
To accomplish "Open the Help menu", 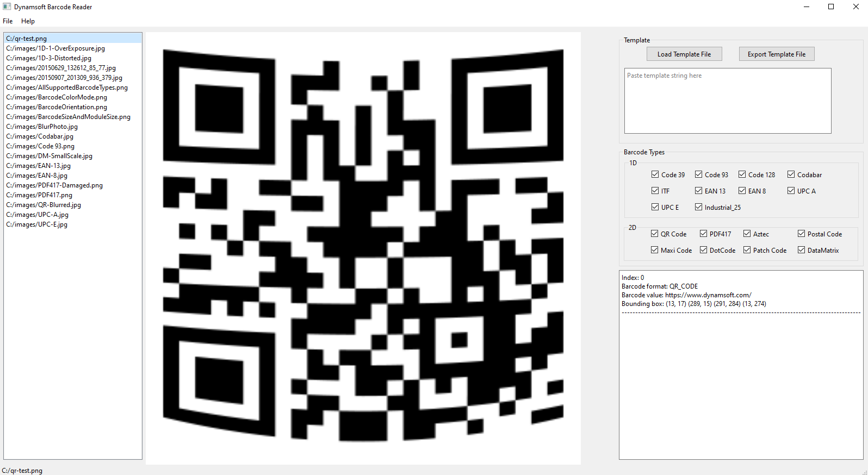I will click(28, 21).
